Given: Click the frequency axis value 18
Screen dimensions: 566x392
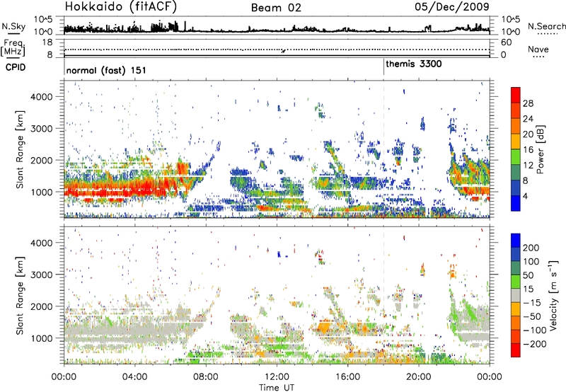Looking at the screenshot, I should pyautogui.click(x=47, y=42).
